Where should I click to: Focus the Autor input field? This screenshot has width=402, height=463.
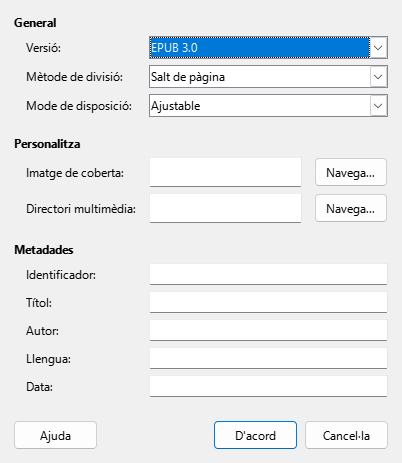268,330
